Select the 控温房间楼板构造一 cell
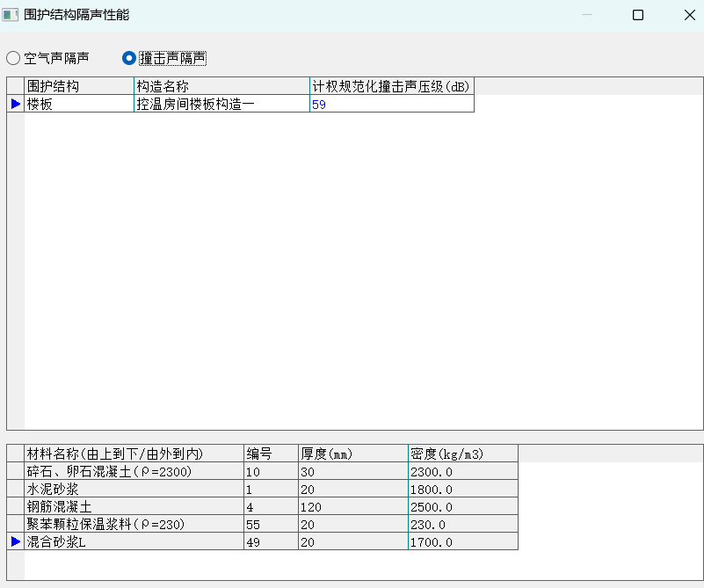This screenshot has width=704, height=588. [221, 104]
